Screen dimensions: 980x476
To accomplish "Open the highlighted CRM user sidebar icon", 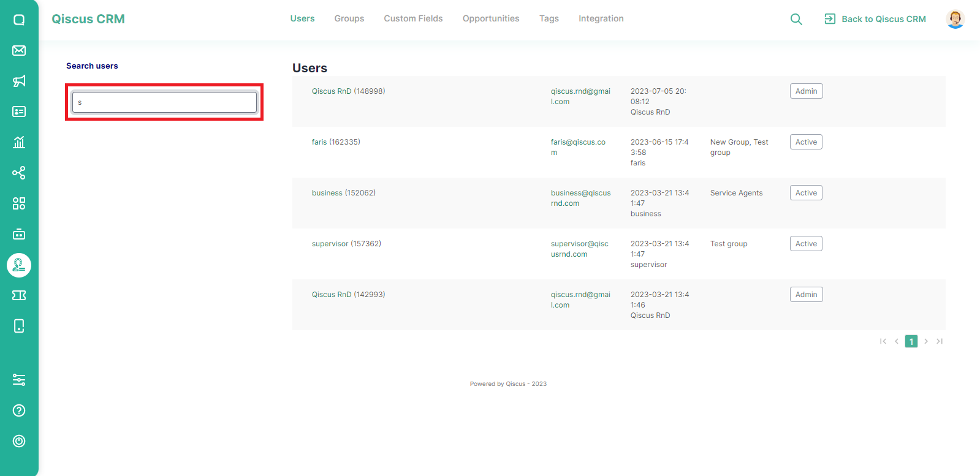I will 19,265.
